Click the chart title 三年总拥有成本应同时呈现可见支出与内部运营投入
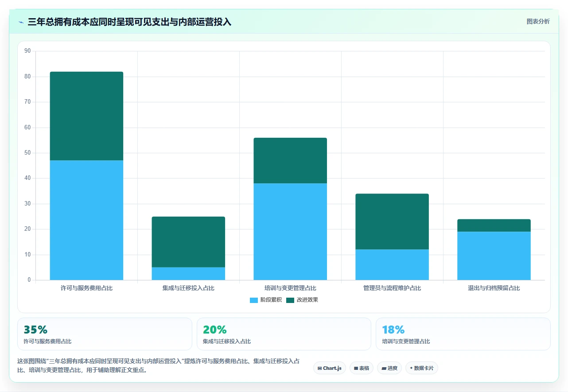Viewport: 568px width, 392px height. (129, 22)
